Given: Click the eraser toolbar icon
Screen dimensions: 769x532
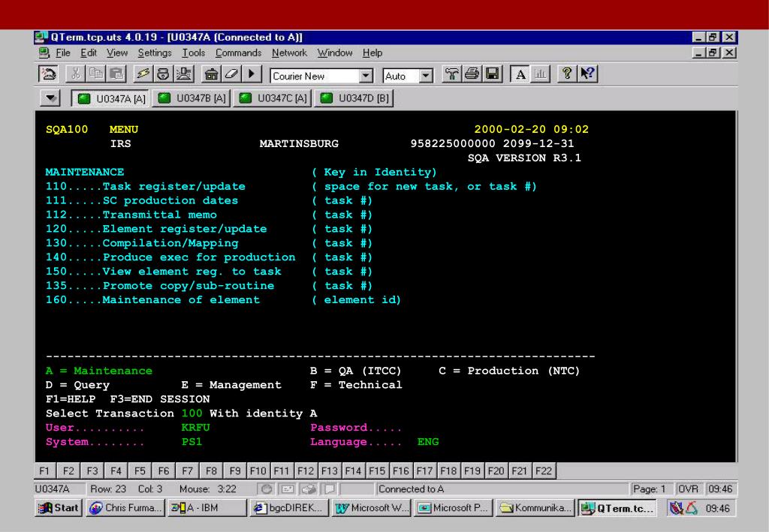Looking at the screenshot, I should click(x=231, y=74).
